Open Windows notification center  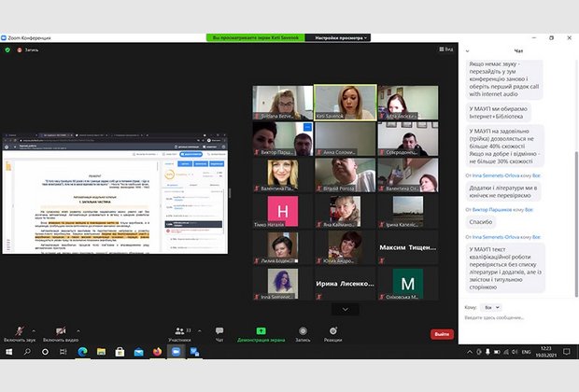pos(567,352)
